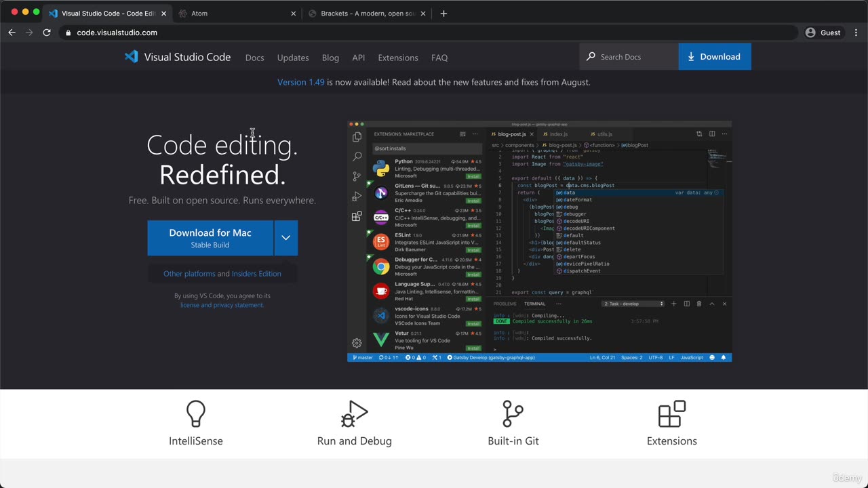Click the Extensions blocks icon at bottom
868x488 pixels.
pos(672,413)
